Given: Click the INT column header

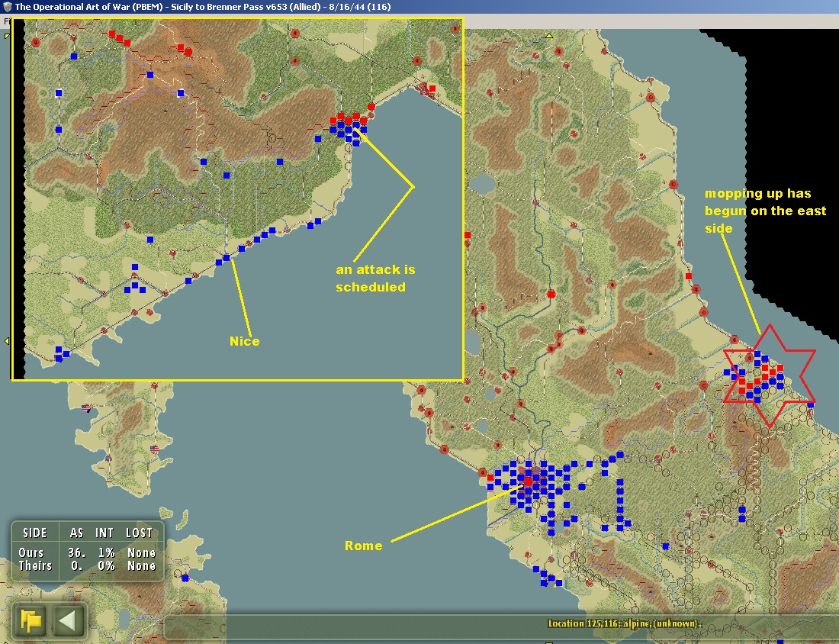Looking at the screenshot, I should (104, 533).
